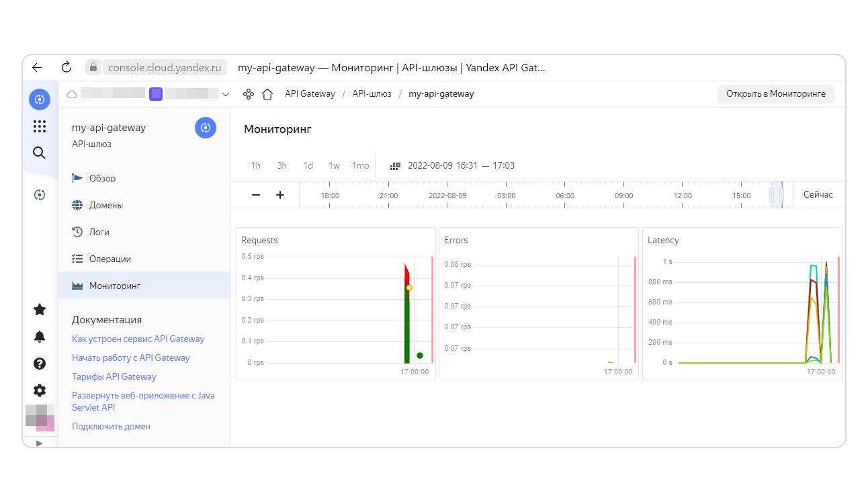Viewport: 868px width, 502px height.
Task: Click the timeline selection range handle
Action: pos(777,195)
